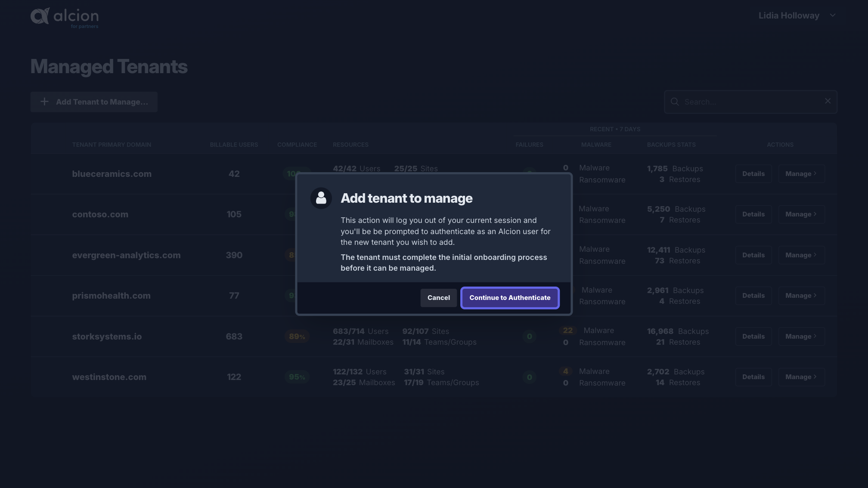Click the clear search X icon
The image size is (868, 488).
point(828,101)
